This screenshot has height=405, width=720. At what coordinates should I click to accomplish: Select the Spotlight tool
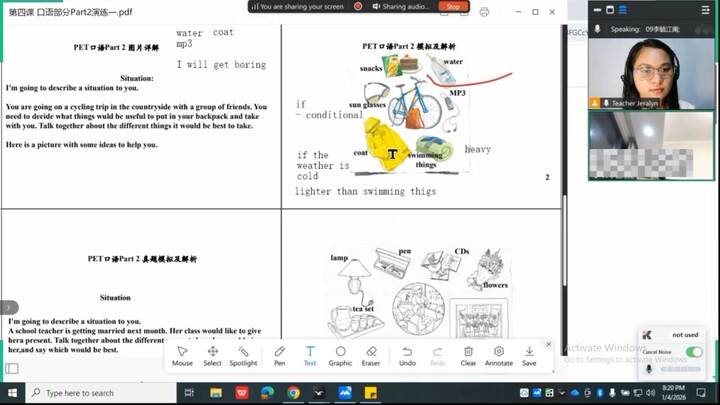tap(243, 356)
